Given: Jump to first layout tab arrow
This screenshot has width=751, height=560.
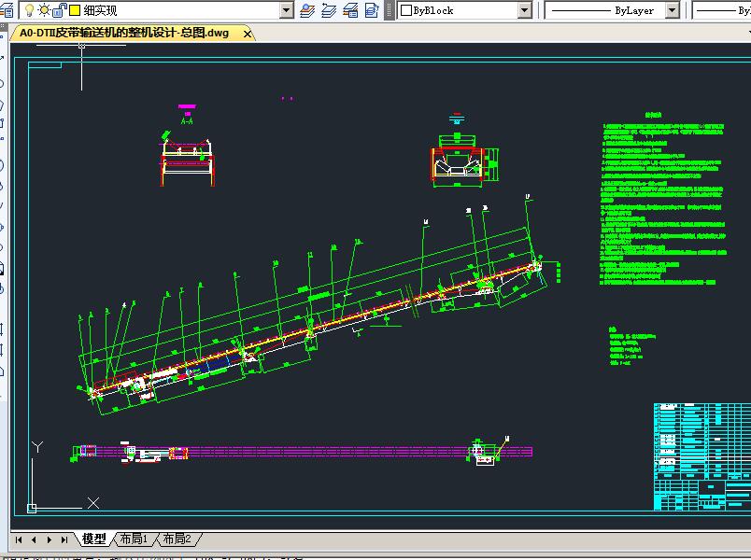Looking at the screenshot, I should pyautogui.click(x=19, y=539).
